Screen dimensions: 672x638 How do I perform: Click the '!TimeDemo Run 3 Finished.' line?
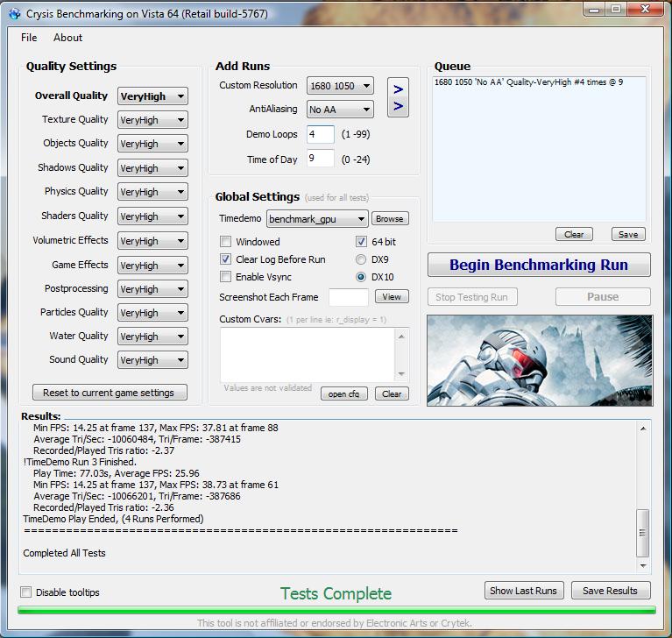[80, 462]
